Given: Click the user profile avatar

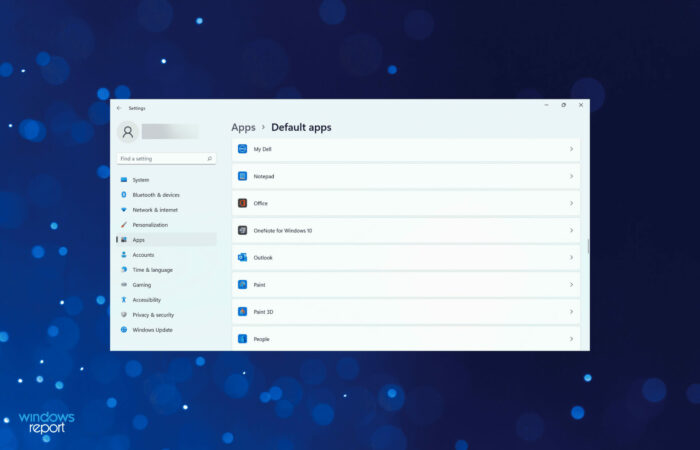Looking at the screenshot, I should click(128, 132).
